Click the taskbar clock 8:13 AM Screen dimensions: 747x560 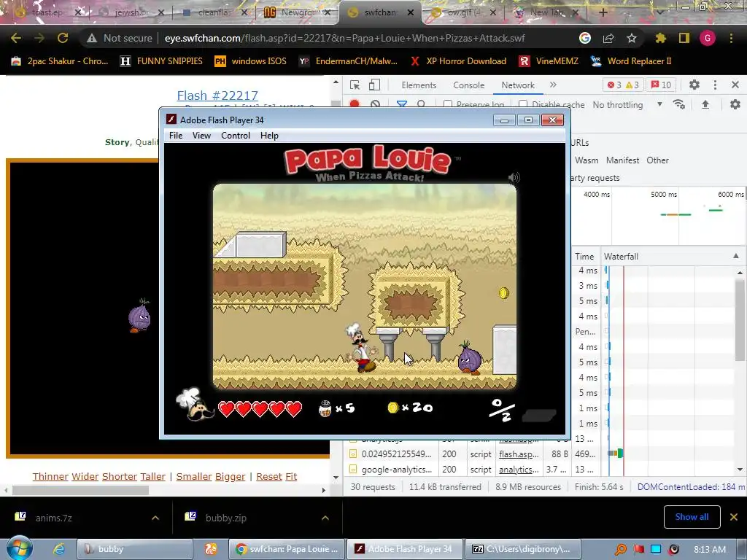710,550
